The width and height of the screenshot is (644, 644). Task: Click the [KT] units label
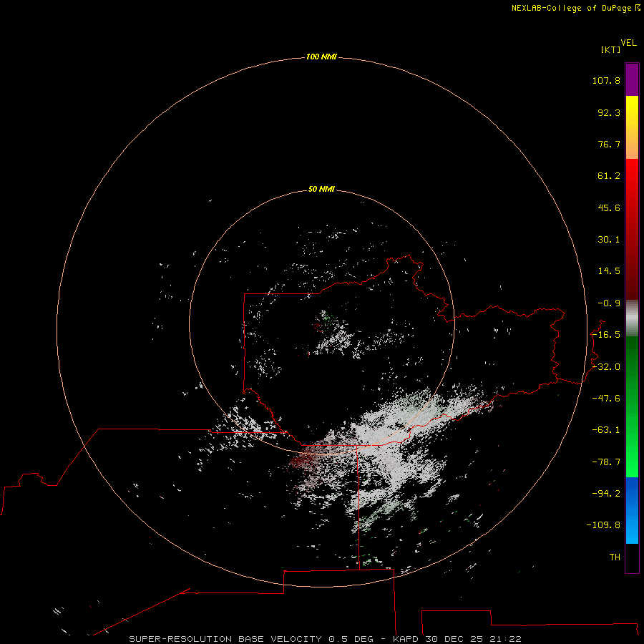tap(611, 49)
